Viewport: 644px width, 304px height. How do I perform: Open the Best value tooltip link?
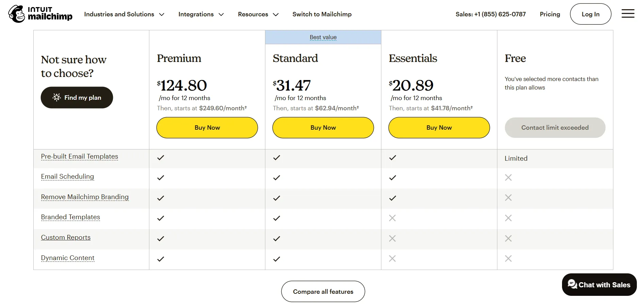(323, 37)
